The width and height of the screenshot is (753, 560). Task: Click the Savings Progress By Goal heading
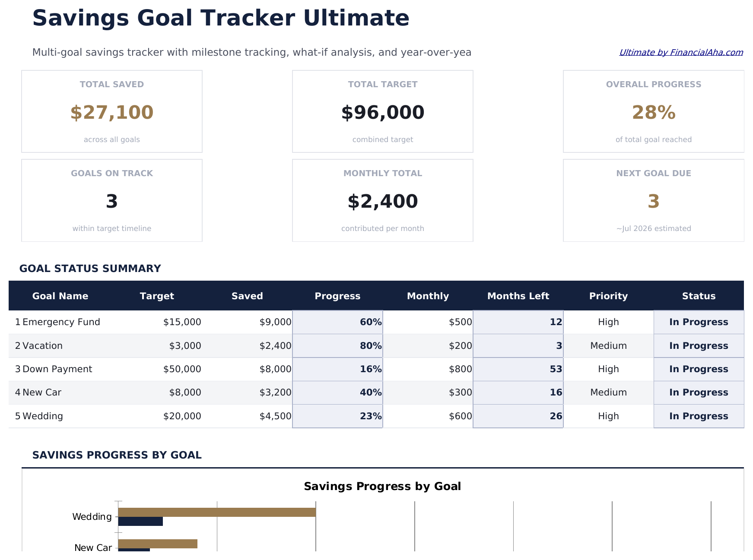coord(117,455)
